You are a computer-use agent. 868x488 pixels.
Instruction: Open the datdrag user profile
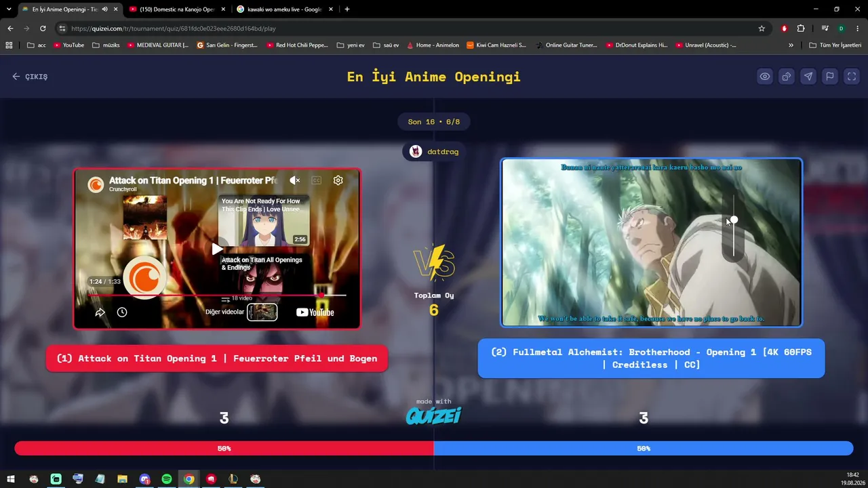pyautogui.click(x=434, y=152)
